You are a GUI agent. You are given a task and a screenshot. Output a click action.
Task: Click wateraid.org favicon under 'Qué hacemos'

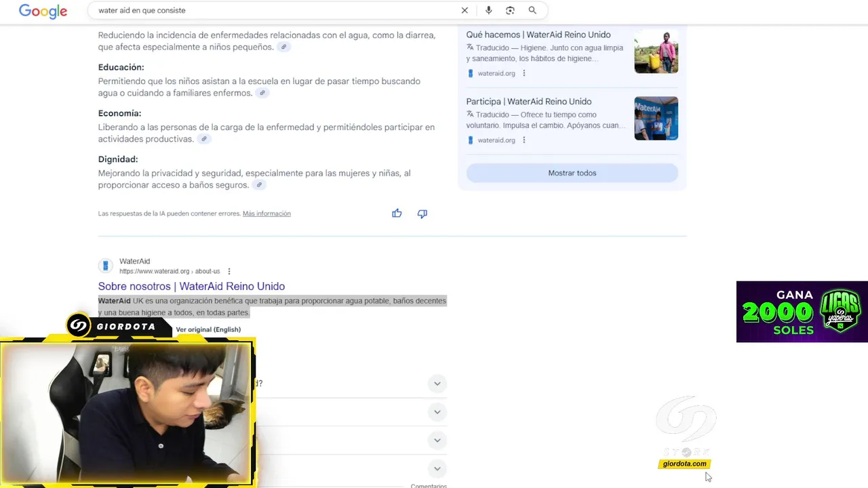click(471, 73)
